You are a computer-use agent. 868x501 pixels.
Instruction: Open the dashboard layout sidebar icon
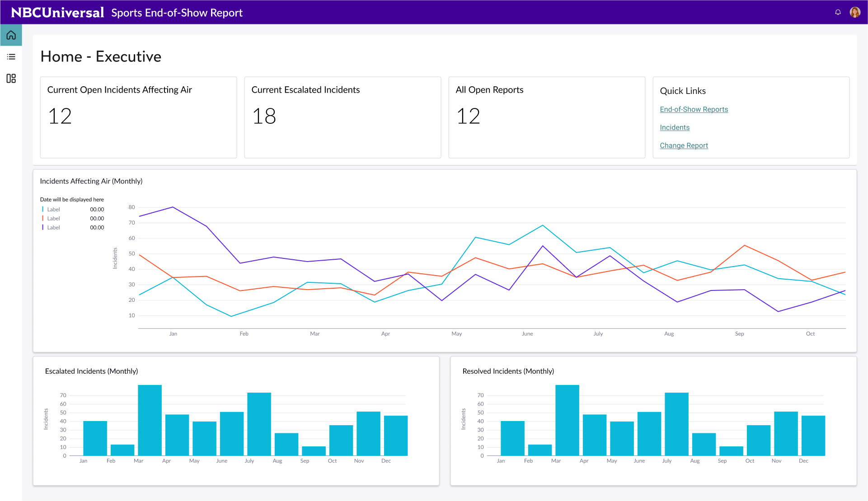(11, 79)
